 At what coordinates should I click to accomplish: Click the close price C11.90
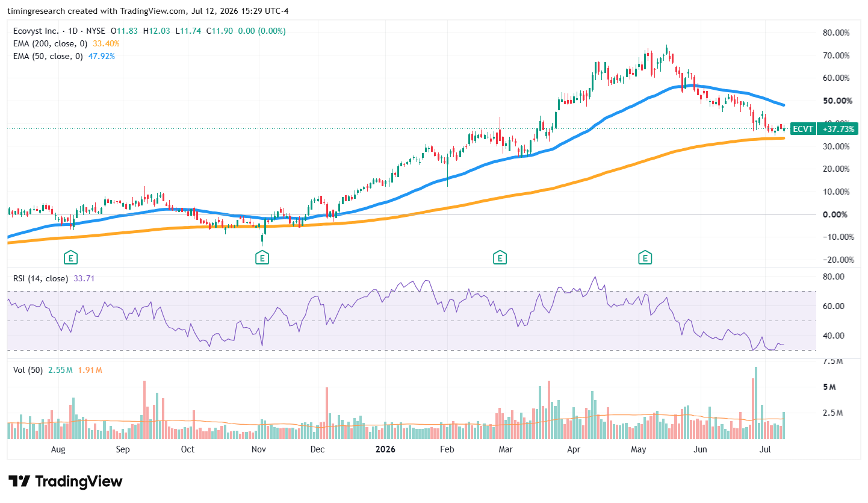click(221, 31)
